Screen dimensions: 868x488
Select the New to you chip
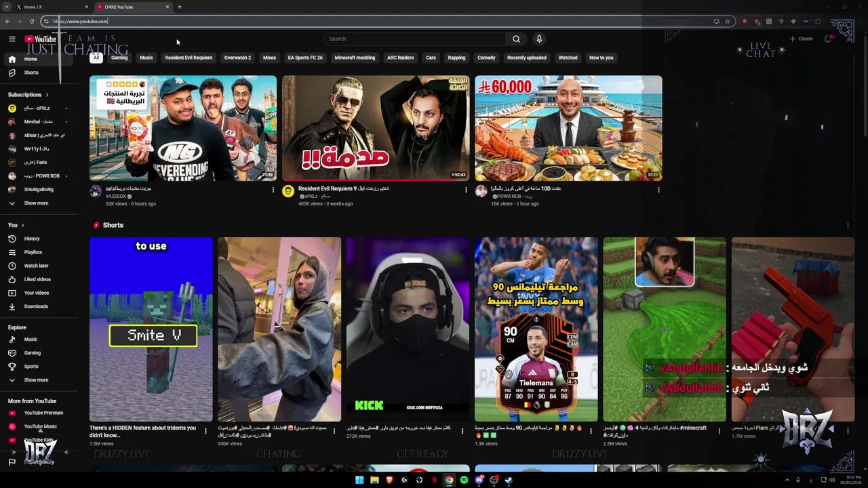601,58
